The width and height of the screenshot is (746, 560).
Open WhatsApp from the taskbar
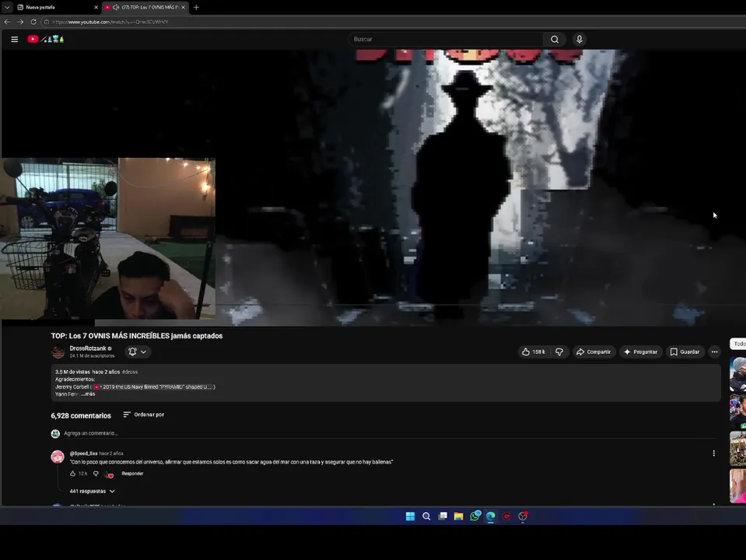click(475, 516)
